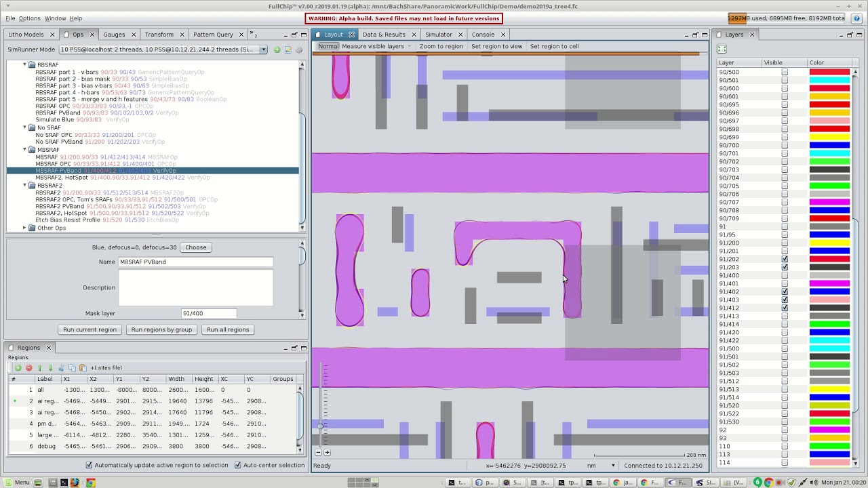
Task: Close the Console tab
Action: click(503, 35)
